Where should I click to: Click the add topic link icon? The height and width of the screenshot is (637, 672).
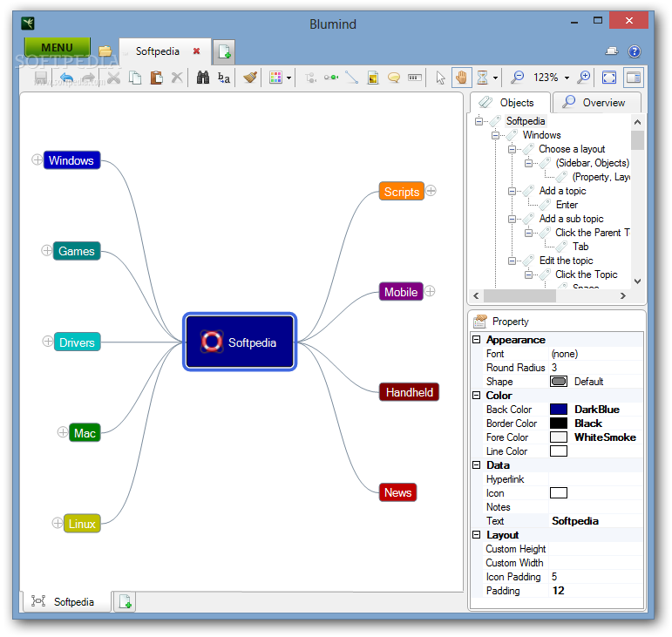[331, 78]
